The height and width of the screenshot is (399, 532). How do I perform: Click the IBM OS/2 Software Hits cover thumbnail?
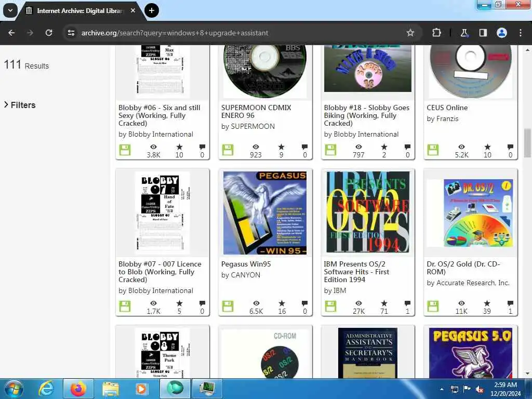tap(368, 212)
